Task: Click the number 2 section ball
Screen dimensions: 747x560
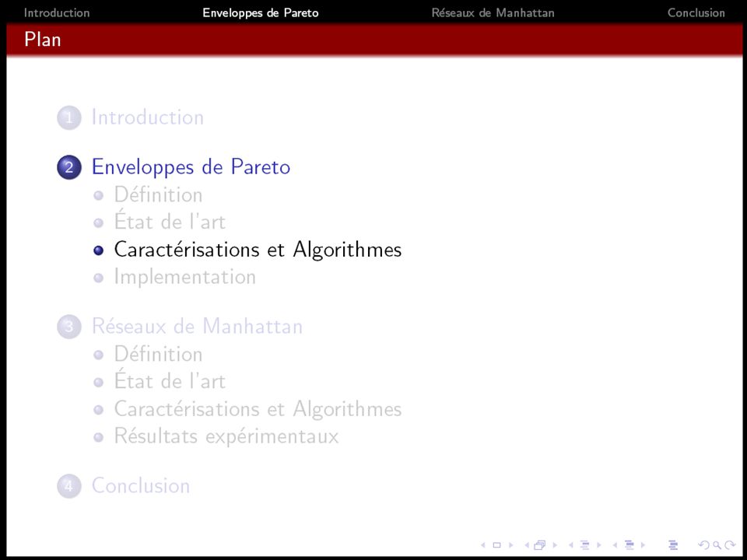Action: coord(69,167)
